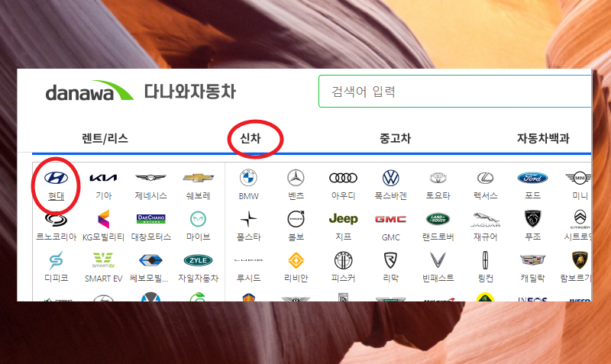The image size is (611, 364).
Task: Pick the Chevrolet bowtie logo
Action: click(199, 178)
